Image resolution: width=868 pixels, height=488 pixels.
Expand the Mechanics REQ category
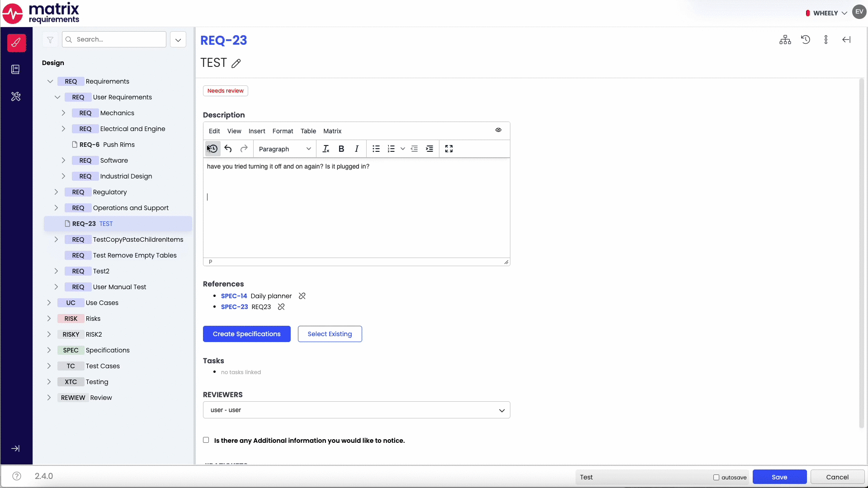[64, 113]
